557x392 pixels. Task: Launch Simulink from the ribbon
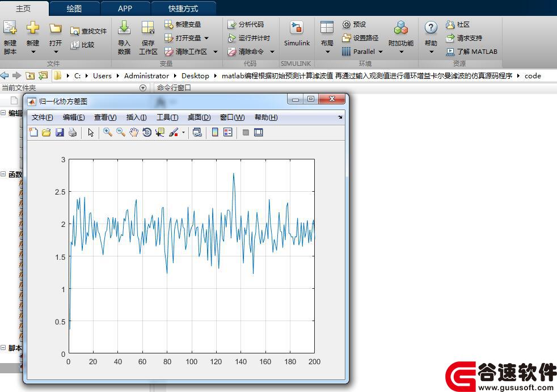pos(297,34)
